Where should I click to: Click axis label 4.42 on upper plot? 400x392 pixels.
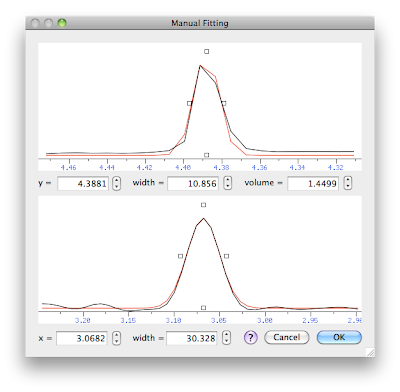coord(145,167)
